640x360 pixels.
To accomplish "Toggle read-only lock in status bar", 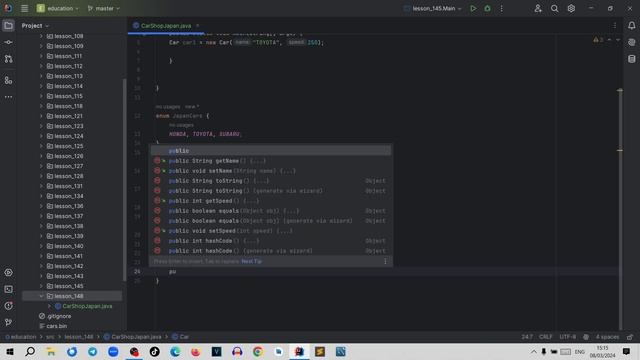I will [x=630, y=337].
